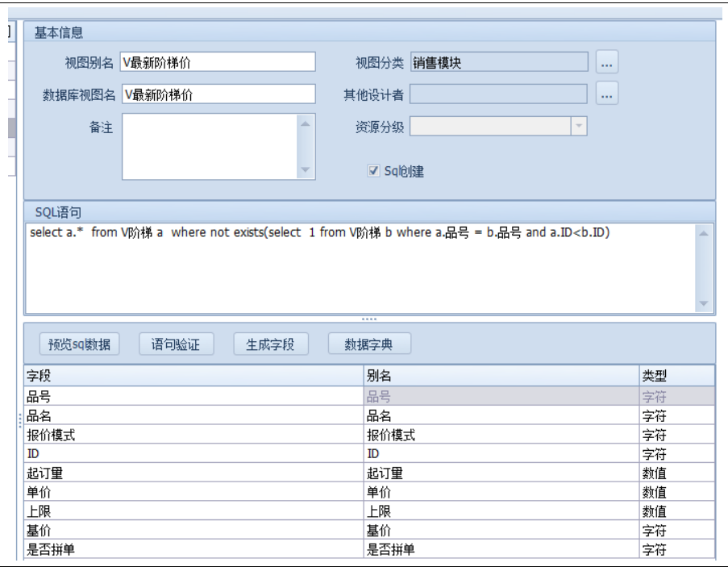This screenshot has height=567, width=728.
Task: Focus the 数据库视图名 text box
Action: pyautogui.click(x=218, y=94)
